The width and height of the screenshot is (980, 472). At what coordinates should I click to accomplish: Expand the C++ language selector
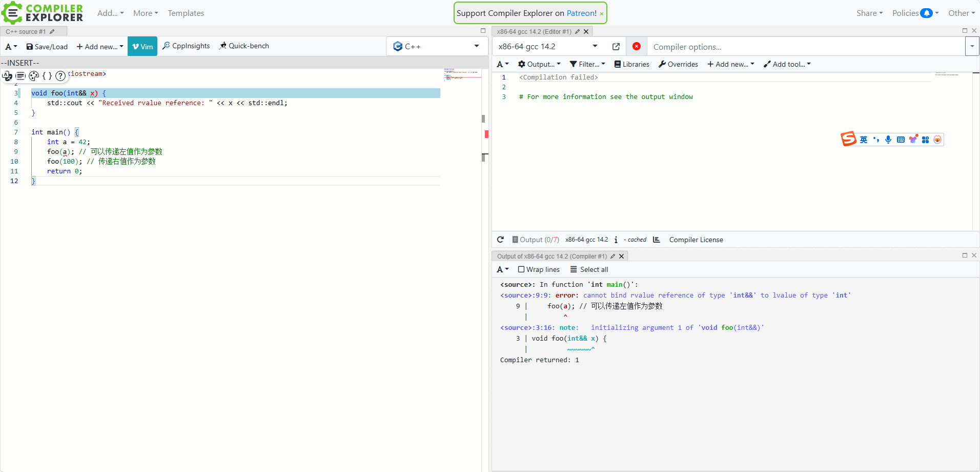coord(436,47)
